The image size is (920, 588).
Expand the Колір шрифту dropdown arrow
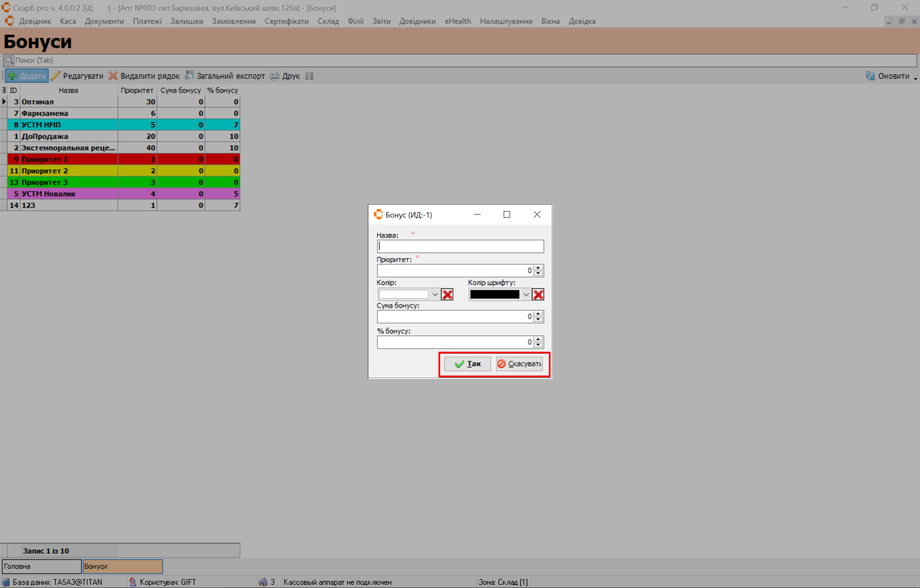tap(526, 295)
